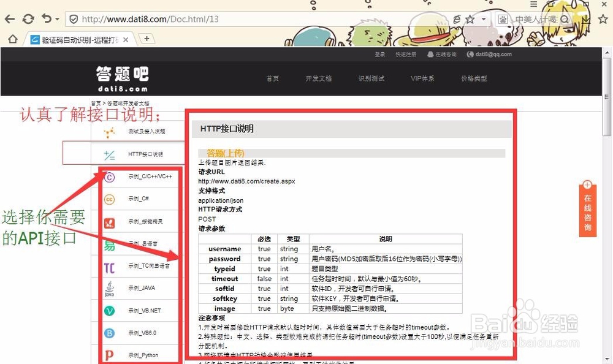
Task: Go back with browser back arrow
Action: coord(10,19)
